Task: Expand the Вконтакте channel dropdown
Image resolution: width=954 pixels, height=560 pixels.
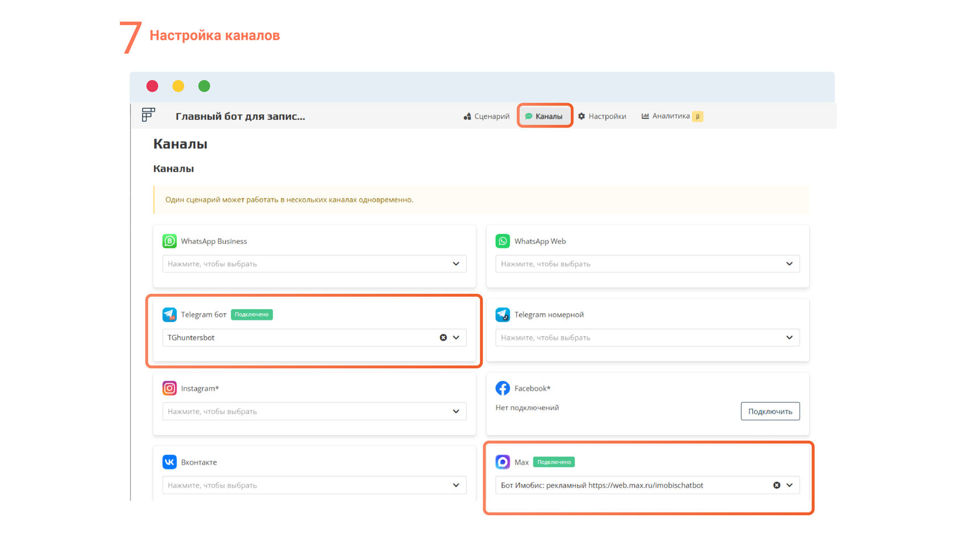Action: [315, 485]
